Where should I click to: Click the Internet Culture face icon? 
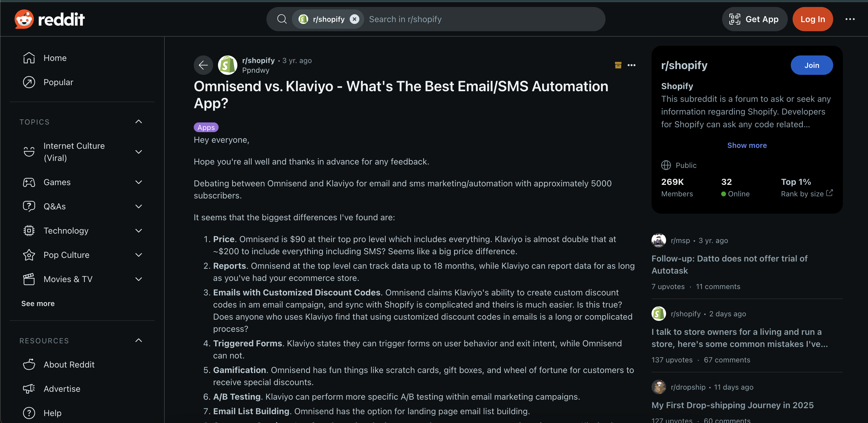[x=29, y=152]
